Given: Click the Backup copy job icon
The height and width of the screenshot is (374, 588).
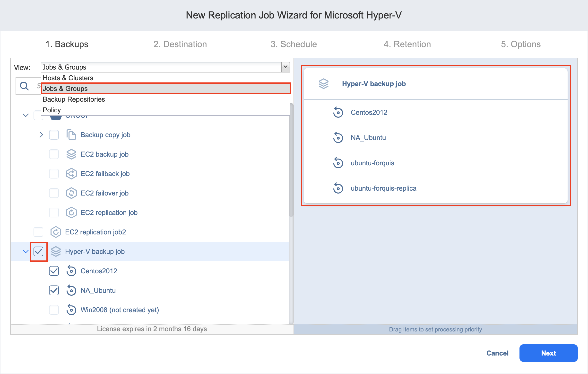Looking at the screenshot, I should click(x=71, y=135).
